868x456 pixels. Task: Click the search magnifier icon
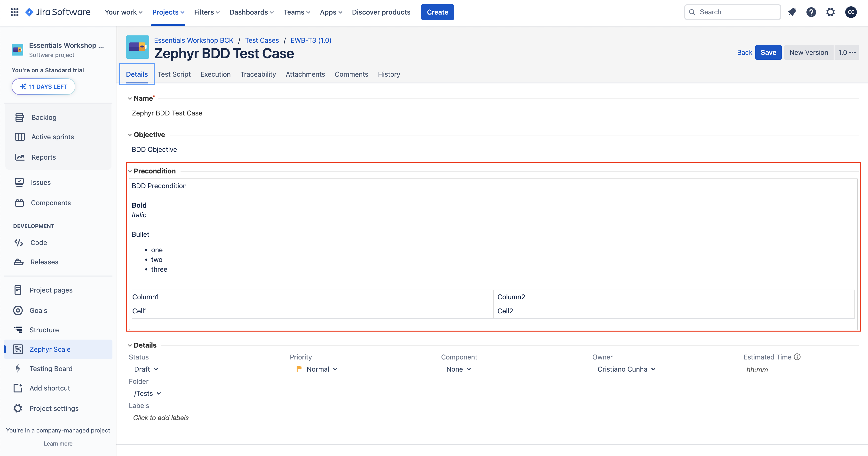click(x=692, y=12)
